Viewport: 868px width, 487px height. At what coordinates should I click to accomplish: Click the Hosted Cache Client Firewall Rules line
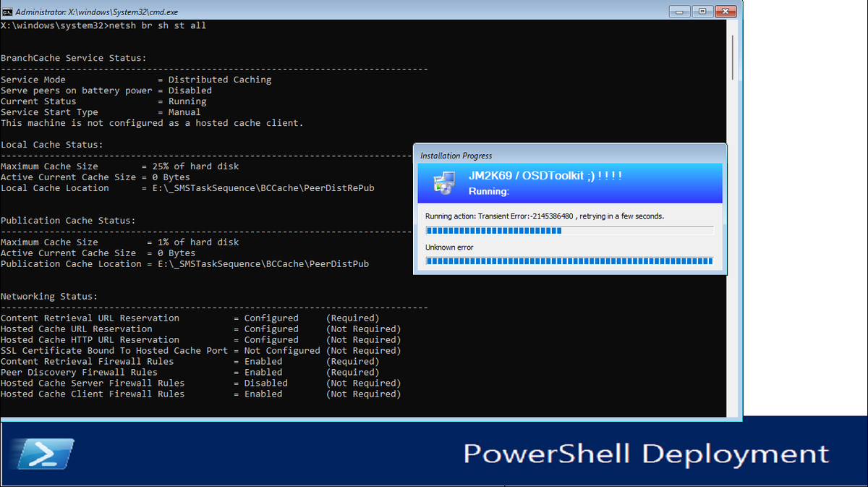(x=201, y=394)
